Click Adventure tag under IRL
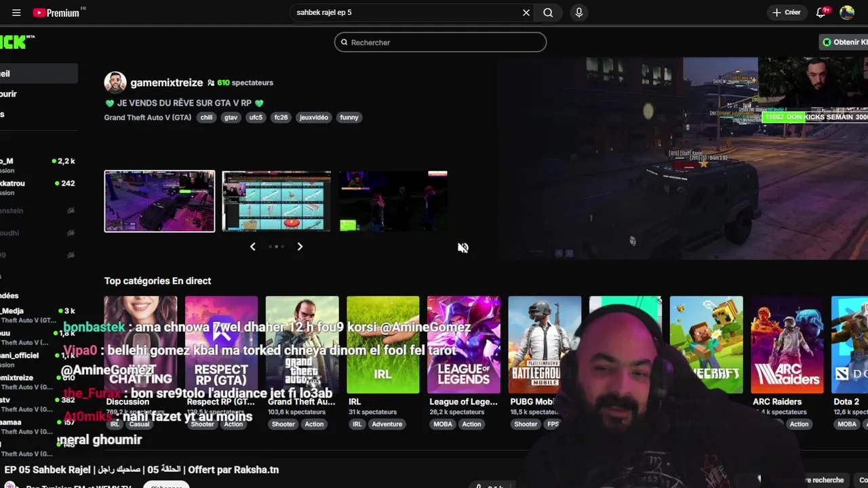This screenshot has width=868, height=488. coord(387,424)
